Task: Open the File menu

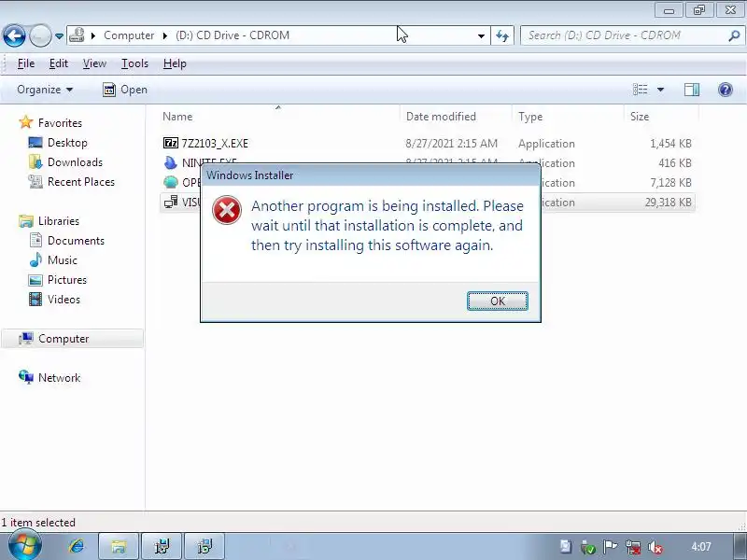Action: [26, 63]
